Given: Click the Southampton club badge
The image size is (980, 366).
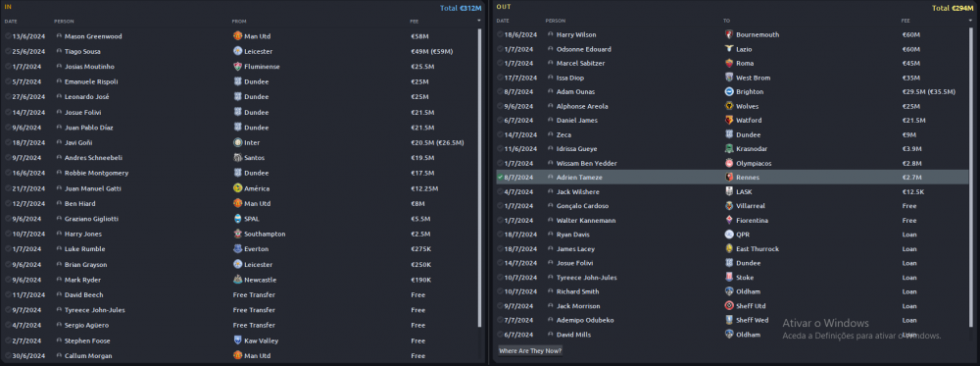Looking at the screenshot, I should point(237,234).
